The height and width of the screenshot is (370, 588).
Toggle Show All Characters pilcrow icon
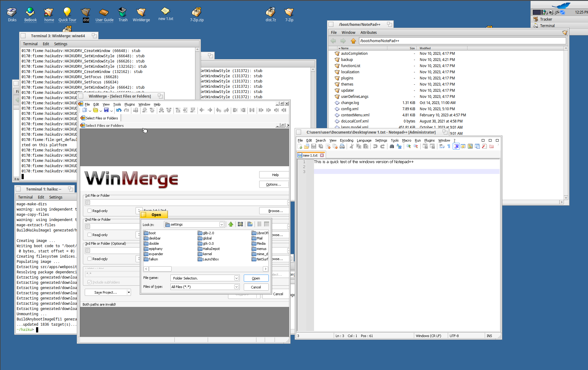[x=449, y=147]
